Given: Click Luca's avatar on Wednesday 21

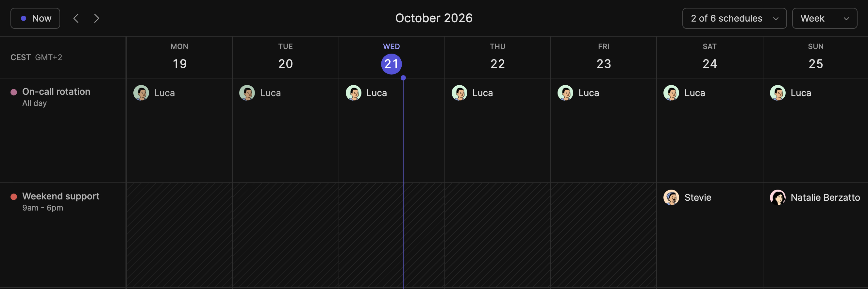Looking at the screenshot, I should click(354, 93).
